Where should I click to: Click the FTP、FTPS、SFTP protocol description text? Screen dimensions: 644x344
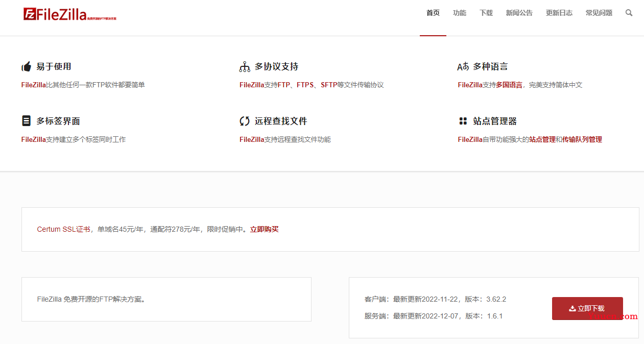(312, 85)
